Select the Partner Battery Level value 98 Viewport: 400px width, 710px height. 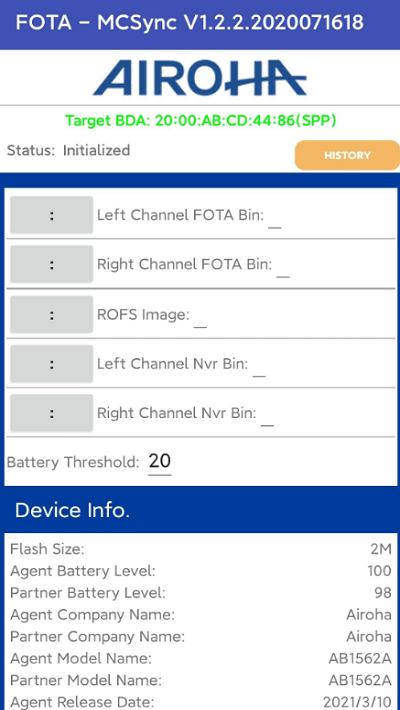[383, 593]
